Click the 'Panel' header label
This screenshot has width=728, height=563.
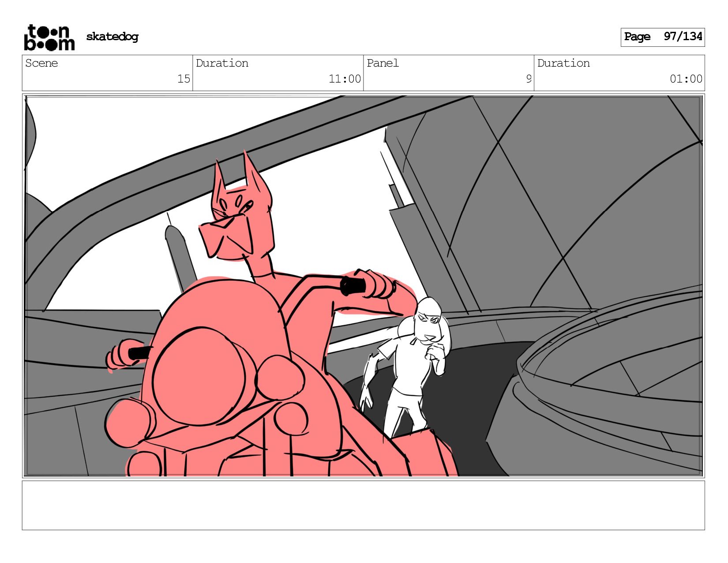(x=383, y=63)
